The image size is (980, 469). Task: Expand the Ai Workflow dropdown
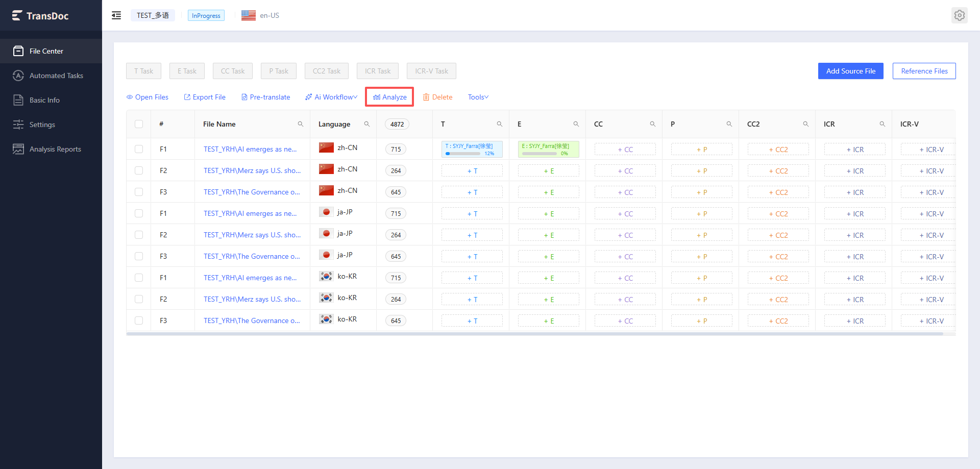[x=331, y=97]
